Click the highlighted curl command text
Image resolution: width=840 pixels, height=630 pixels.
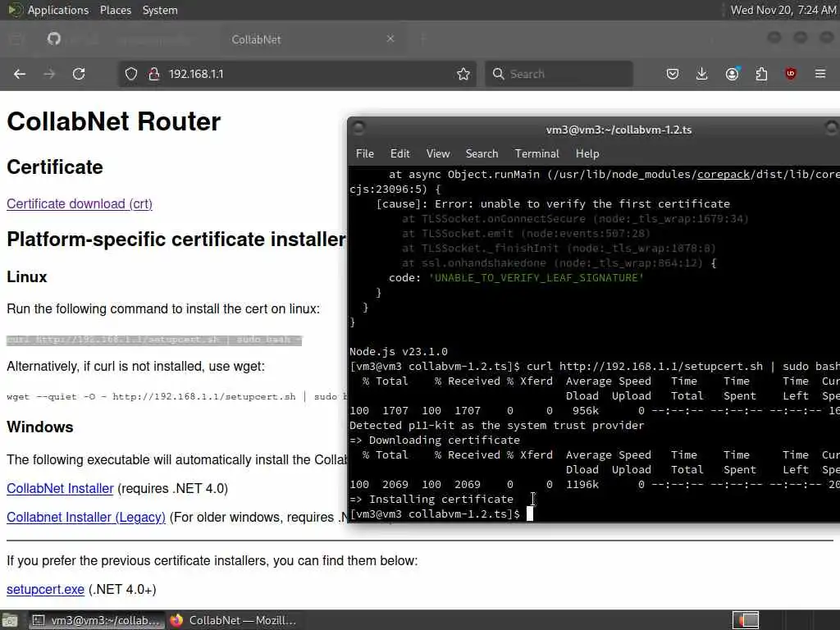154,340
